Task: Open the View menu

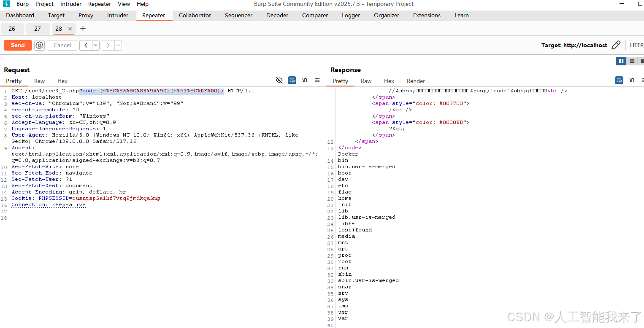Action: [124, 4]
